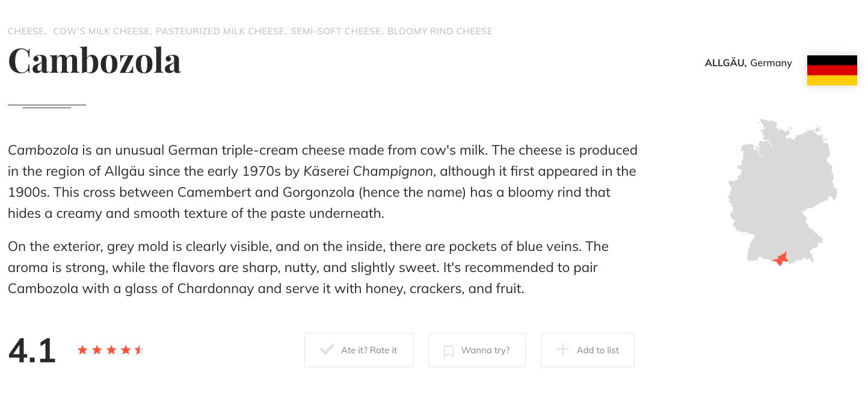The image size is (868, 396).
Task: Click the checkmark icon in Ate it button
Action: point(327,350)
